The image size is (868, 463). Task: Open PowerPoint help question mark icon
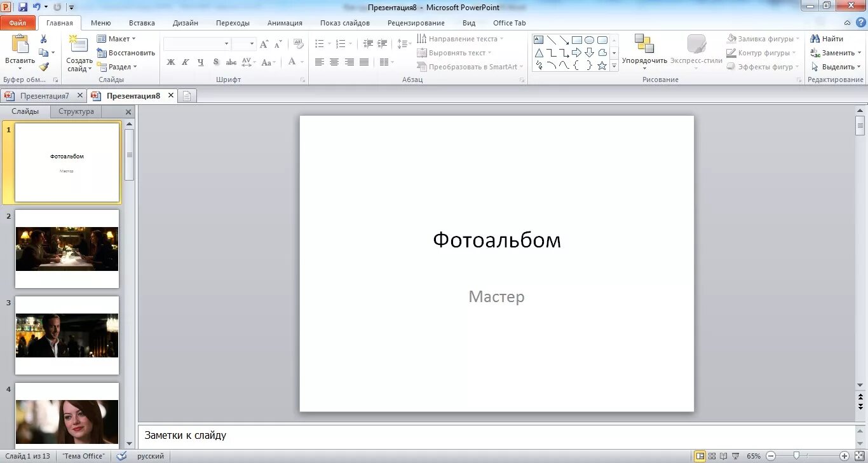pos(860,23)
